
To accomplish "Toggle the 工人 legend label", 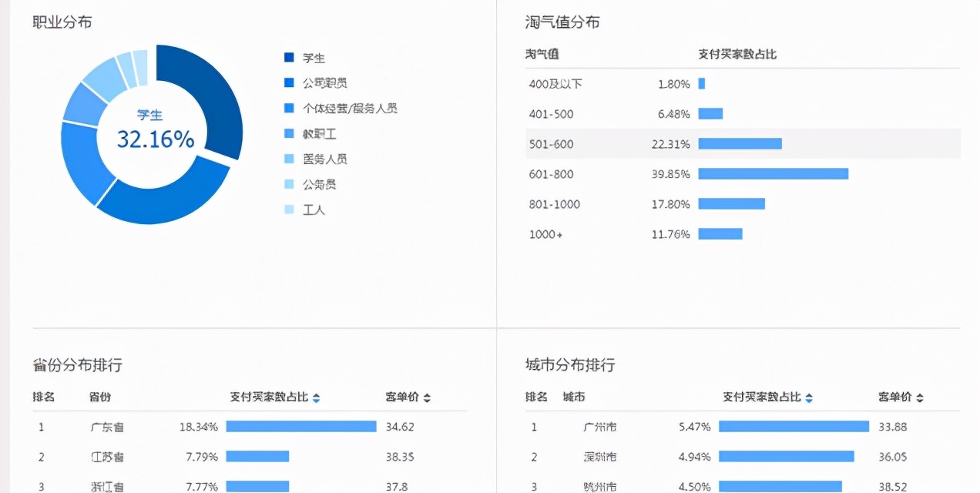I will click(314, 210).
